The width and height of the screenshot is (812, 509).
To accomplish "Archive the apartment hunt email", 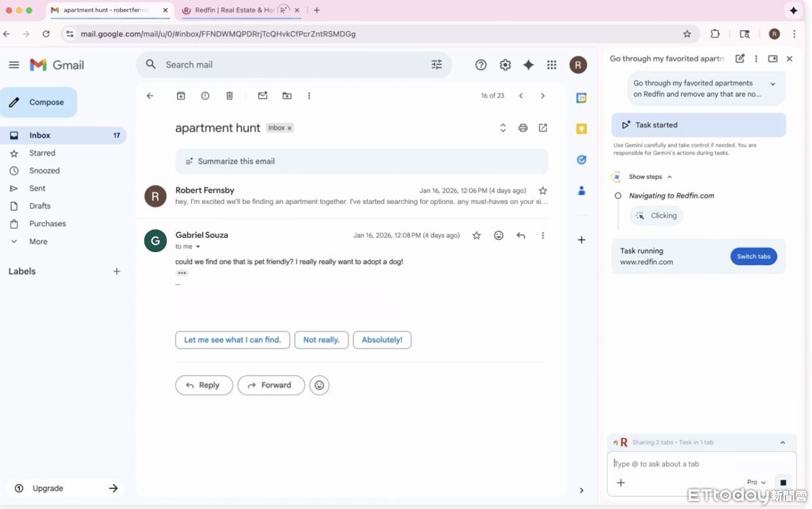I will tap(181, 96).
